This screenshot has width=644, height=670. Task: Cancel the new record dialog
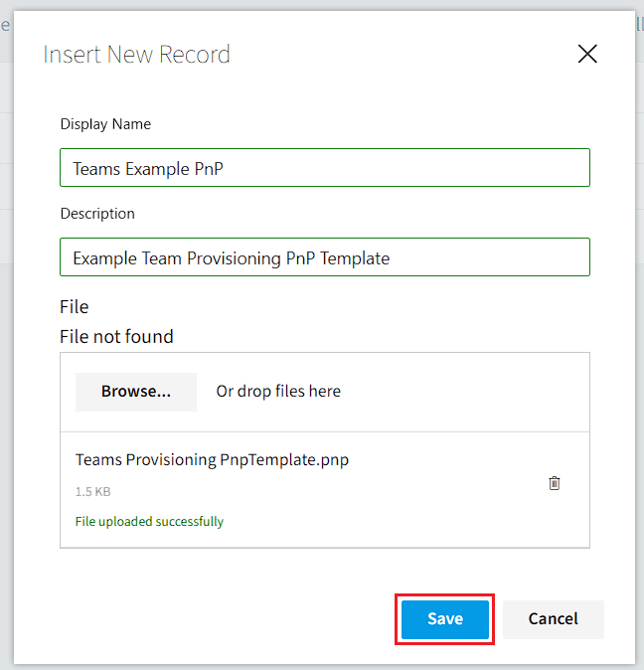pos(553,619)
